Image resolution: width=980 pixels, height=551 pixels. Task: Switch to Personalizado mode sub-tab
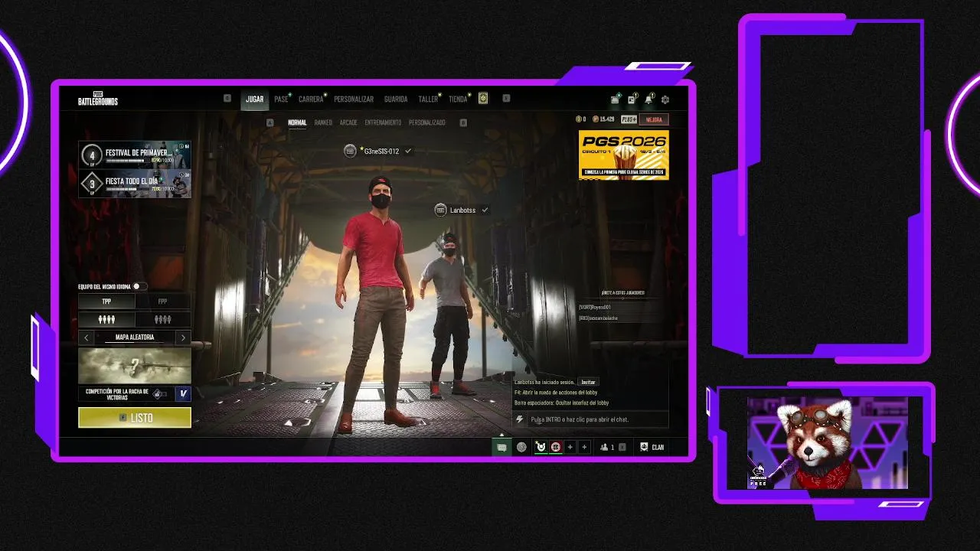pos(427,122)
